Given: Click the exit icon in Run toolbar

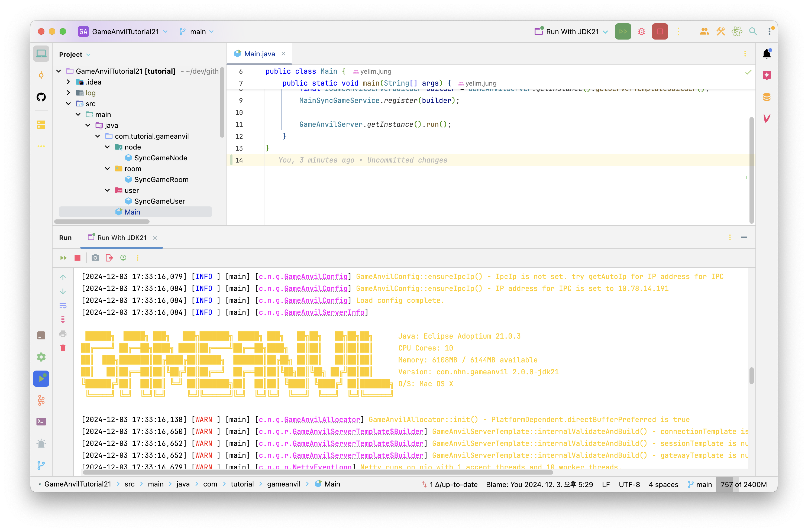Looking at the screenshot, I should coord(109,258).
